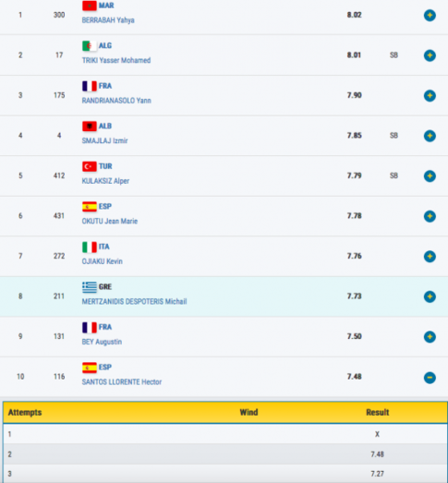This screenshot has width=448, height=483.
Task: Click the Turkey flag icon
Action: [x=90, y=166]
